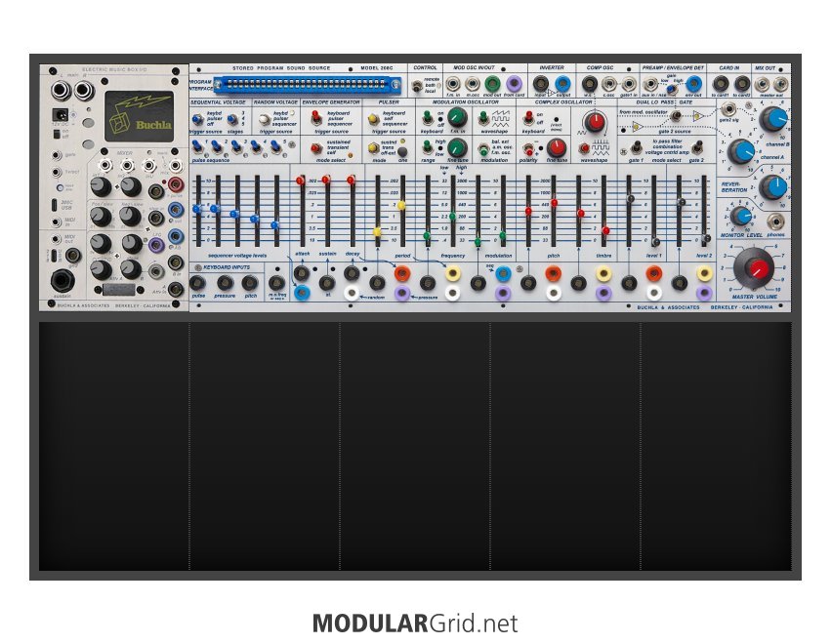Screen dimensions: 831x644
Task: Switch the modulation oscillator range high/low selector
Action: 427,146
